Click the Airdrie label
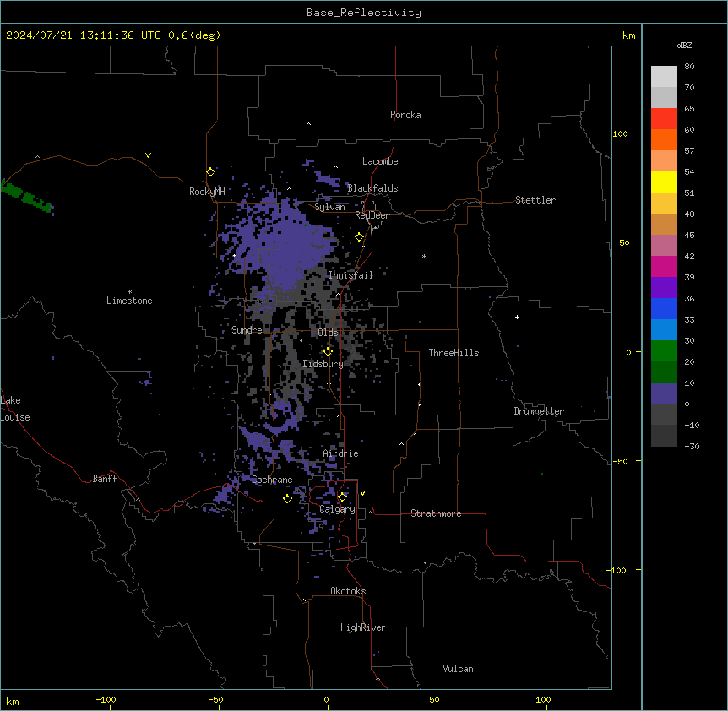 [x=341, y=453]
